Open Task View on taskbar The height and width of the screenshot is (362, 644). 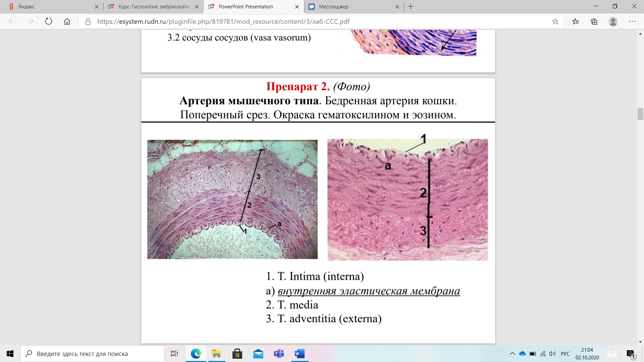(x=174, y=354)
